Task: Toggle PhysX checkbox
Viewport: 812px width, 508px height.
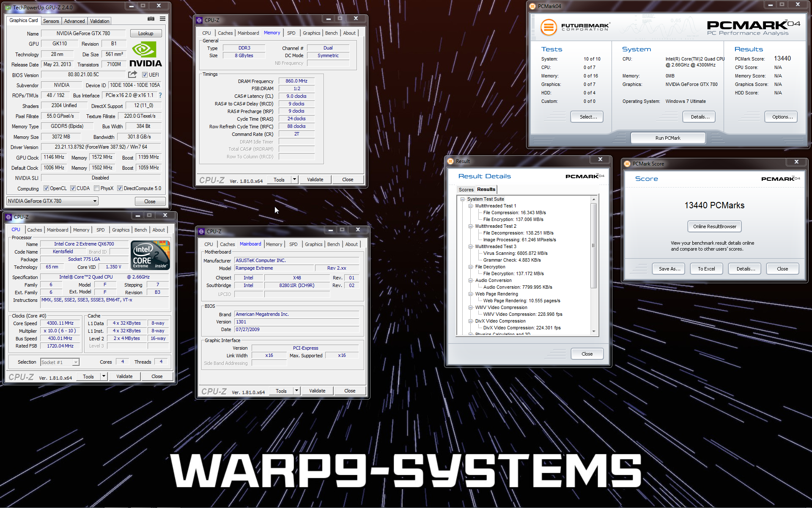Action: (96, 188)
